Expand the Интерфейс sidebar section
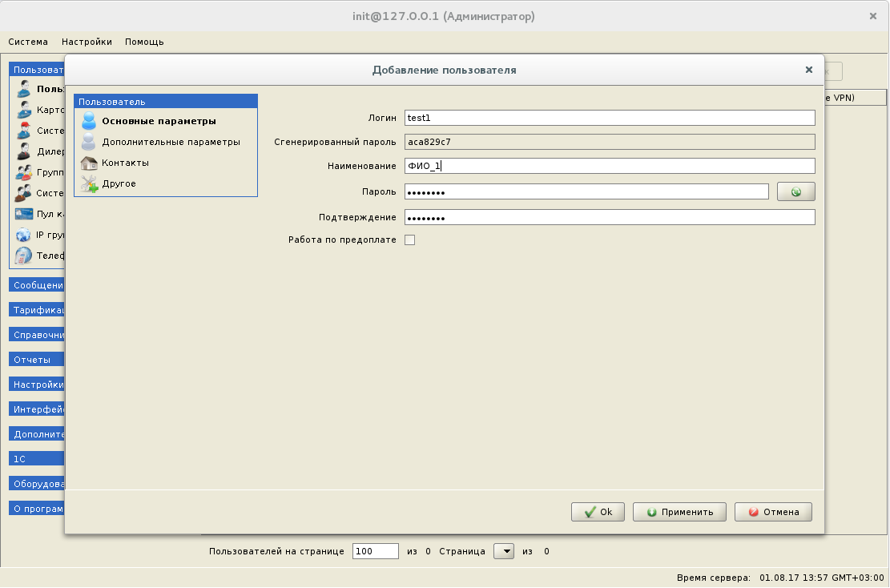The image size is (890, 588). [36, 409]
